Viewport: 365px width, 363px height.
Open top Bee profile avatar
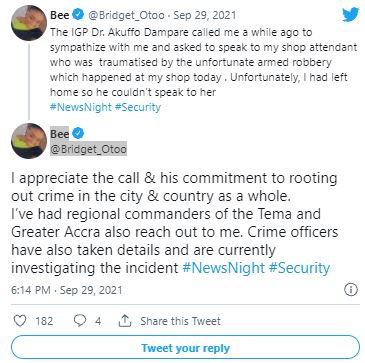pos(29,23)
